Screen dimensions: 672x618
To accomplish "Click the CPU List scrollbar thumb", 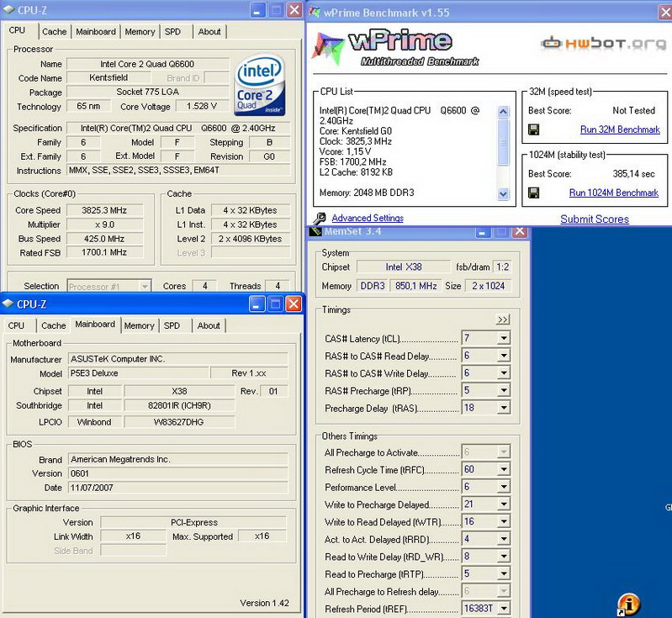I will click(x=503, y=142).
